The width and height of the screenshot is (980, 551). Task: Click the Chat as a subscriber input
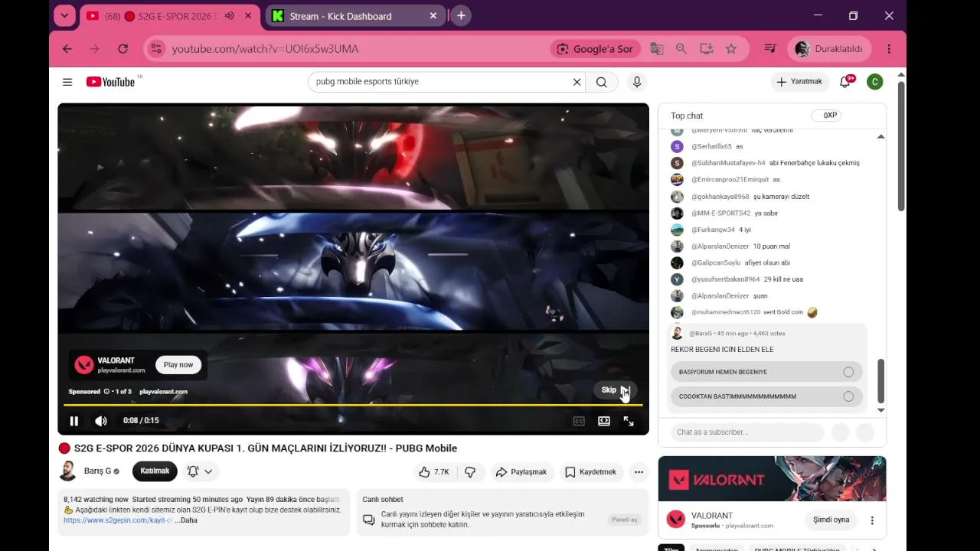[x=747, y=432]
